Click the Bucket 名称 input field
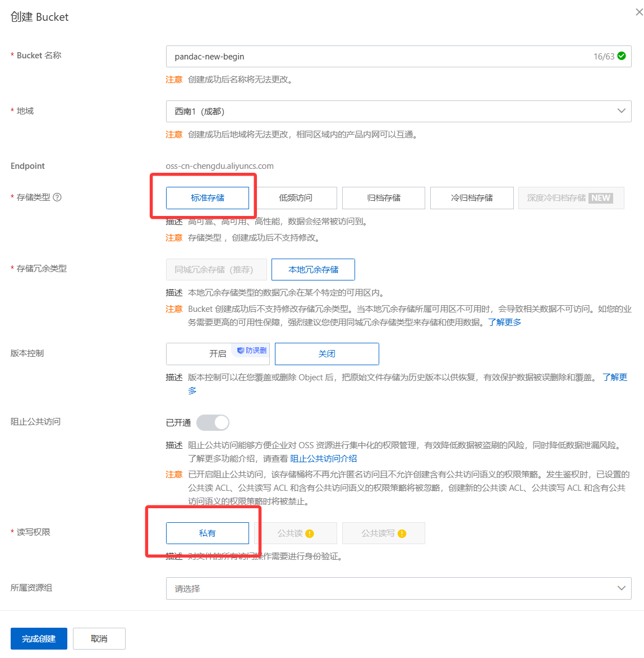644x658 pixels. 376,57
